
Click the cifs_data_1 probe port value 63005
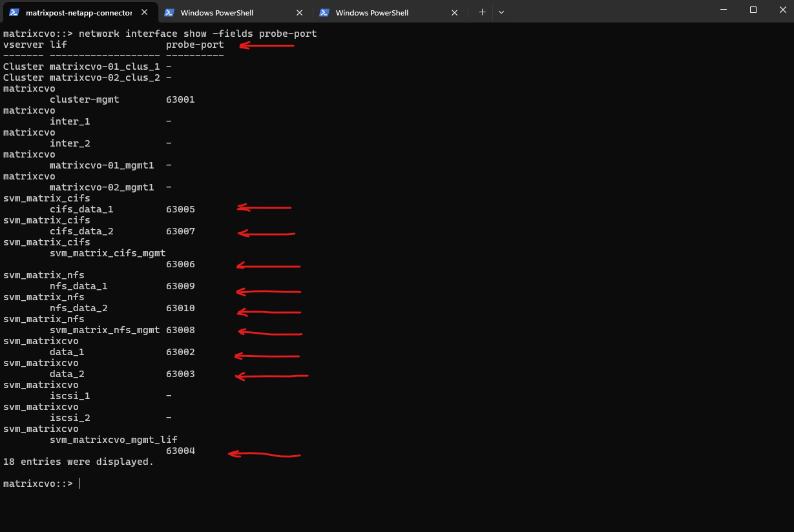(x=180, y=209)
